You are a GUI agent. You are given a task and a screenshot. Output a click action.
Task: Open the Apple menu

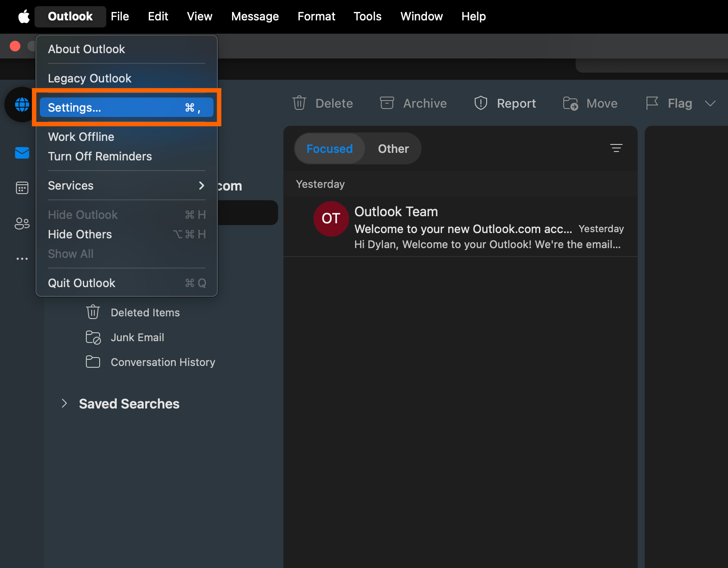[x=24, y=16]
